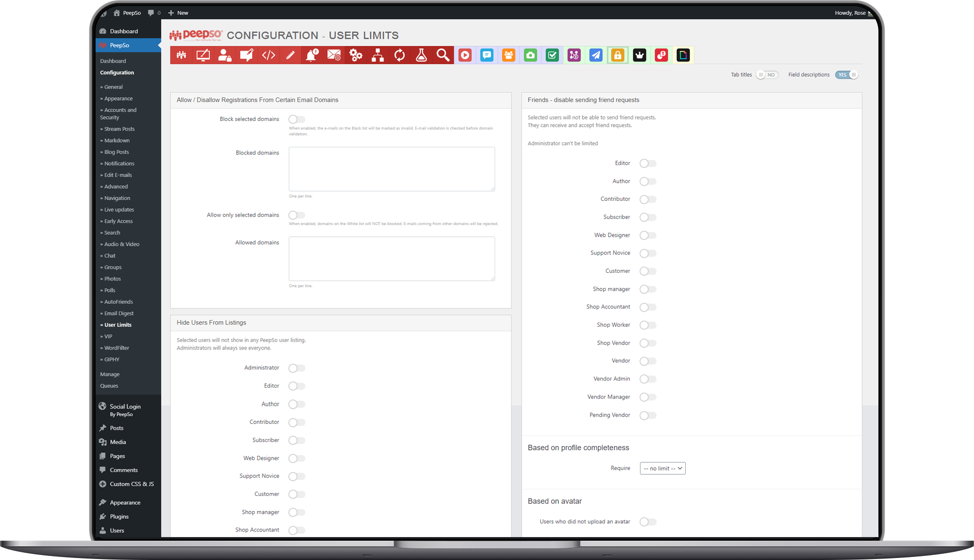Open Stream Posts speech-pencil icon
The height and width of the screenshot is (560, 974).
tap(247, 55)
